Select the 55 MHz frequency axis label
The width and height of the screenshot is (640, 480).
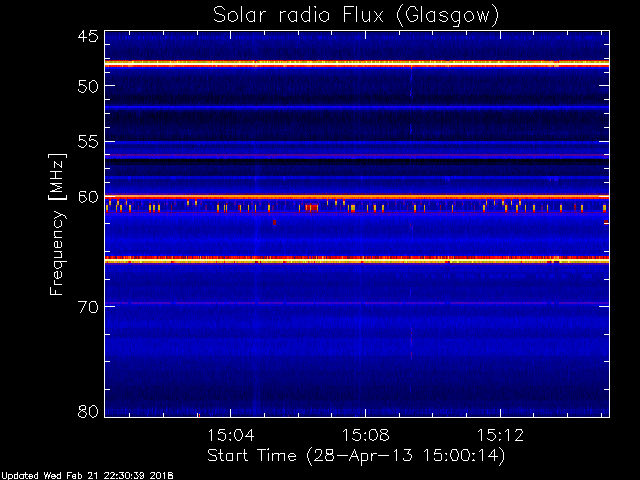pyautogui.click(x=88, y=142)
